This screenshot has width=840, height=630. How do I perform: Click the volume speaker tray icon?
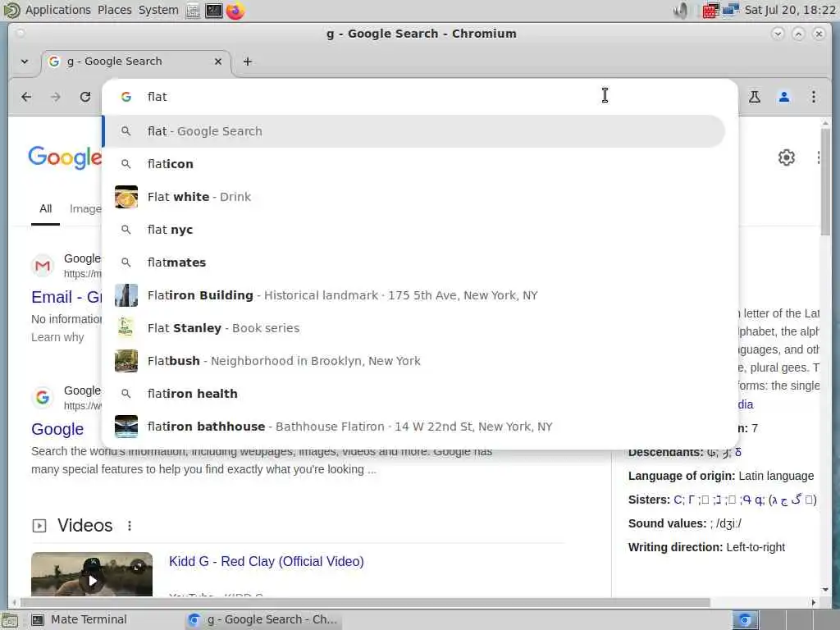[682, 10]
